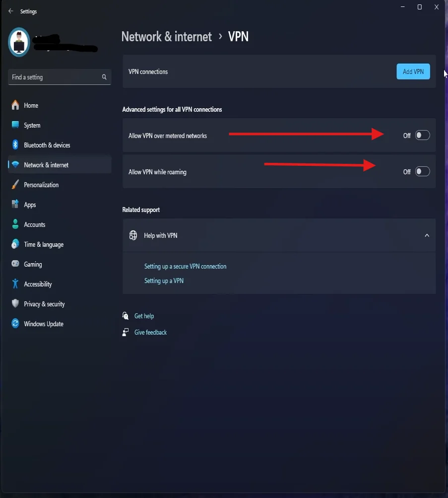Open the Setting up a VPN link
The image size is (448, 498).
pos(164,281)
